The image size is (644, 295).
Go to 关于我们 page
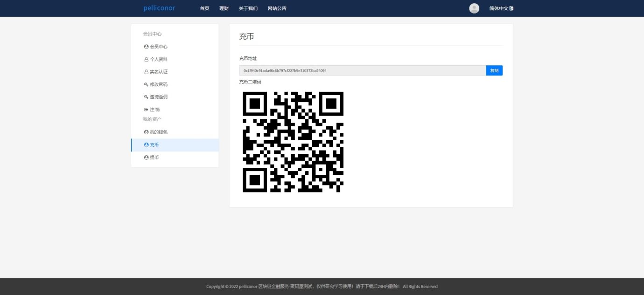(x=248, y=8)
